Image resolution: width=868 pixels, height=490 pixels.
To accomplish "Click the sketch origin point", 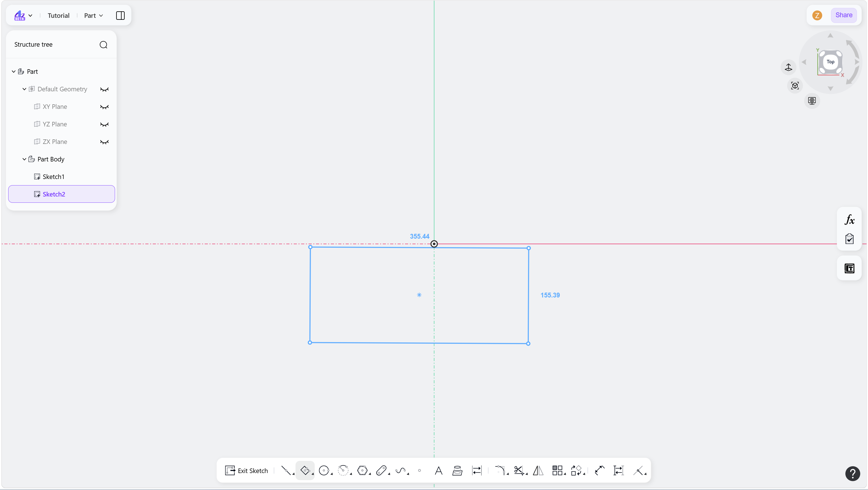I will pos(434,244).
